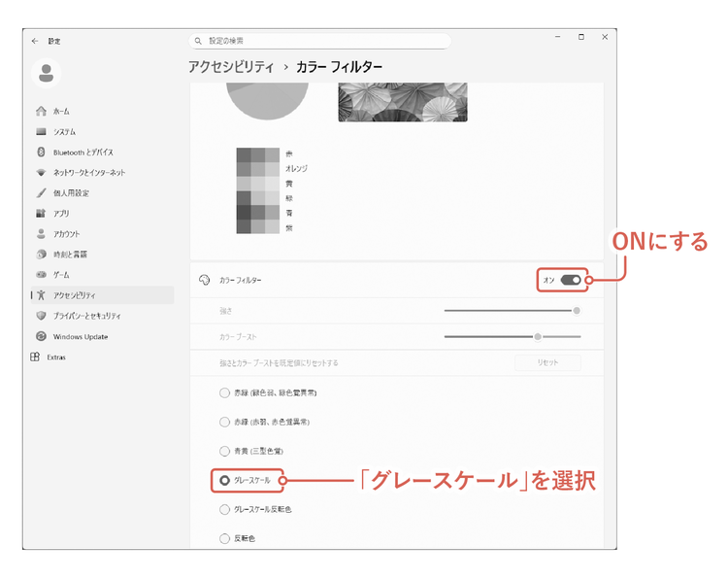The image size is (728, 578).
Task: Select グレースケール反転色 radio button
Action: tap(225, 509)
